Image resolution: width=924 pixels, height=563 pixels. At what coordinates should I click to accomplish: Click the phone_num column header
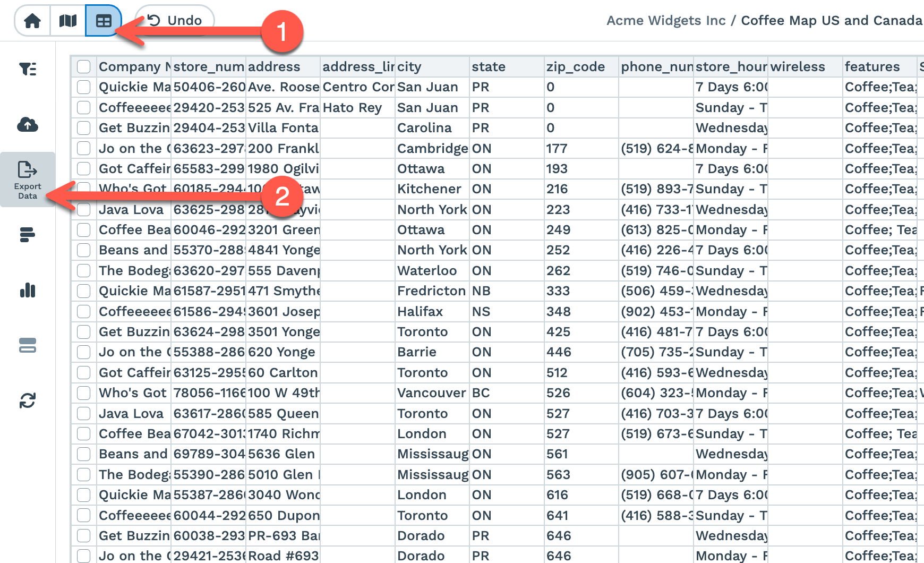[x=656, y=67]
